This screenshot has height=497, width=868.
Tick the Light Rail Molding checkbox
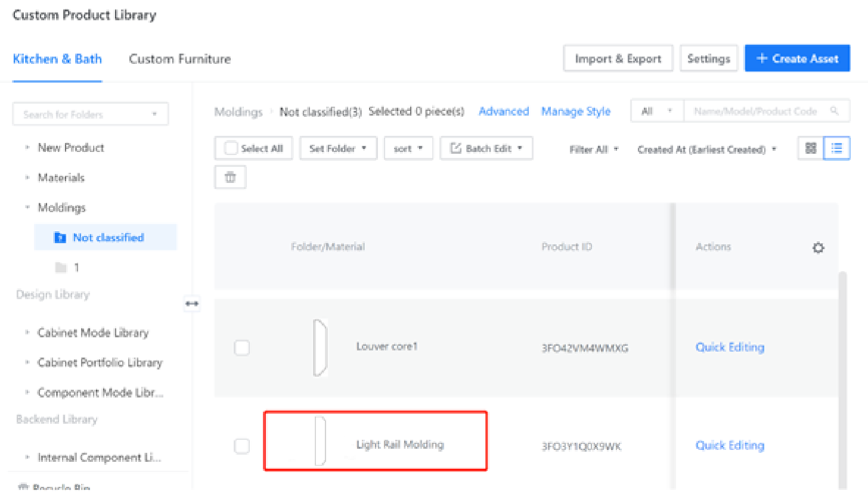coord(241,446)
